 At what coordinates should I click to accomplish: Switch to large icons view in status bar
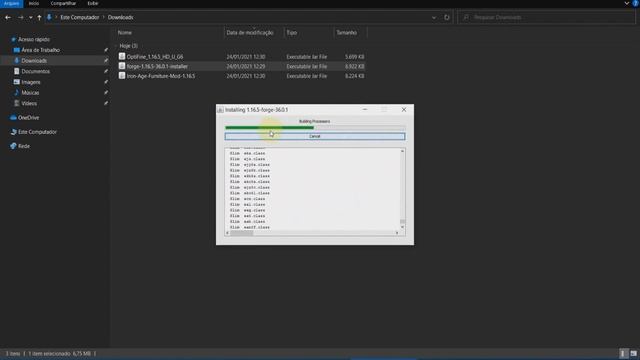(x=633, y=353)
